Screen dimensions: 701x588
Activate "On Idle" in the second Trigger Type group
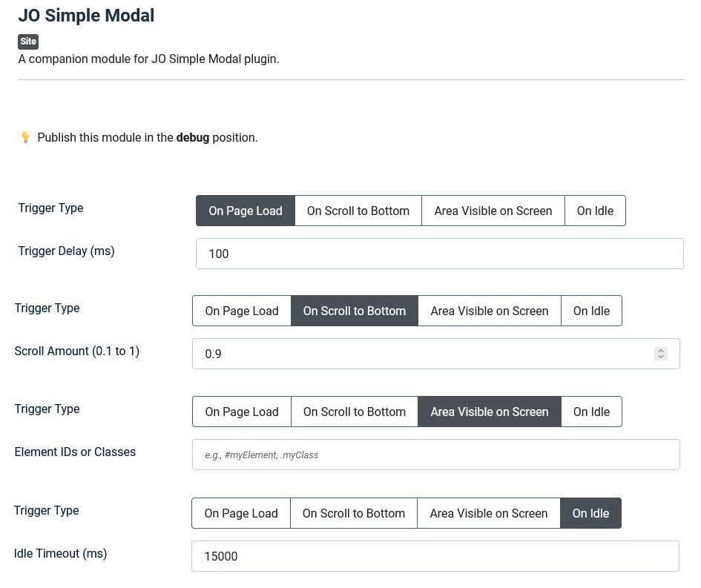(591, 311)
